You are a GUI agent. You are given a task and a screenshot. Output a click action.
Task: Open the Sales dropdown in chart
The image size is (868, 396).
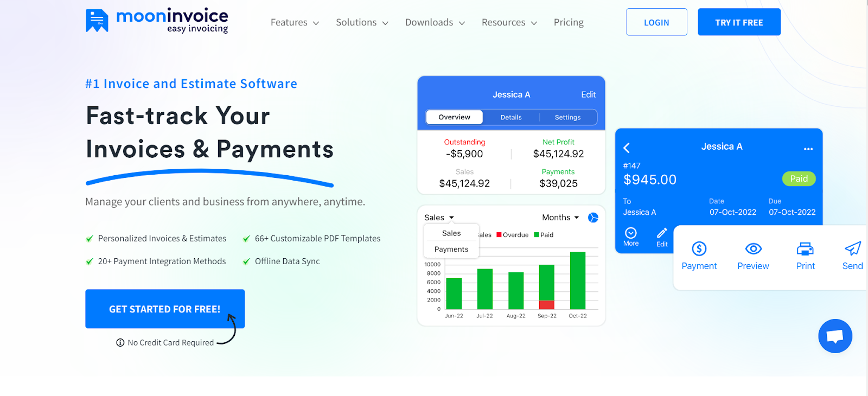click(439, 218)
